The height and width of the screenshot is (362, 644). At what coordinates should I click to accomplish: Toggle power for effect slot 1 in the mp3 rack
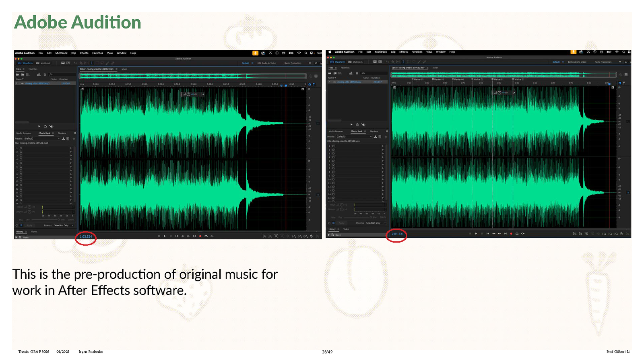tap(21, 148)
